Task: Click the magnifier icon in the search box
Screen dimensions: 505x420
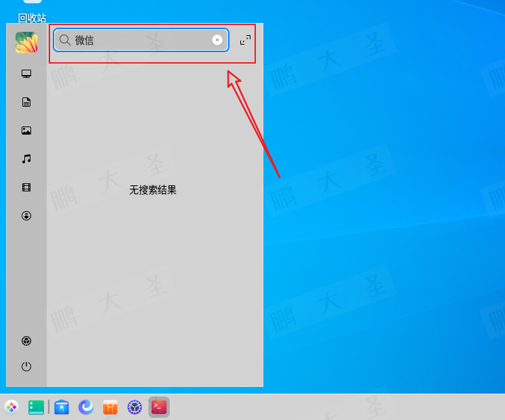Action: pyautogui.click(x=65, y=40)
